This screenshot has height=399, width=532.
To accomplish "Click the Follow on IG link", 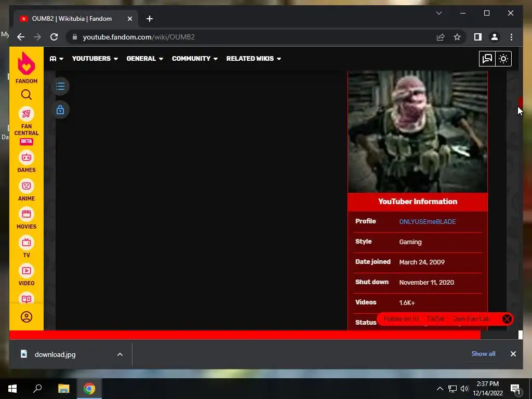I will [x=401, y=319].
